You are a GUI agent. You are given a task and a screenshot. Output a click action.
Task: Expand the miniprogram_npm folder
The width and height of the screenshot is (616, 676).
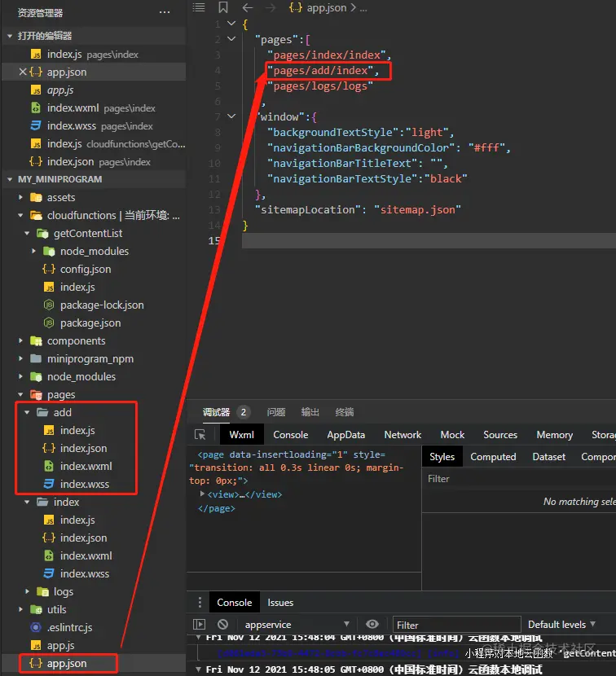pyautogui.click(x=20, y=358)
